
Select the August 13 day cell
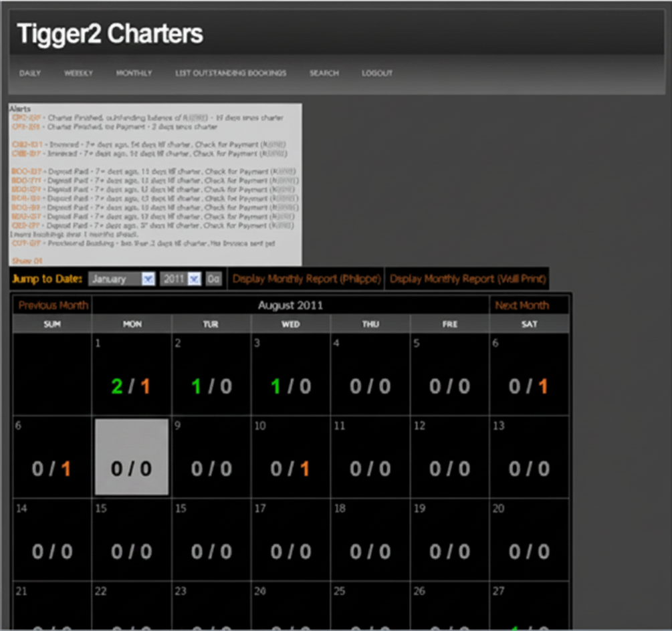tap(530, 457)
